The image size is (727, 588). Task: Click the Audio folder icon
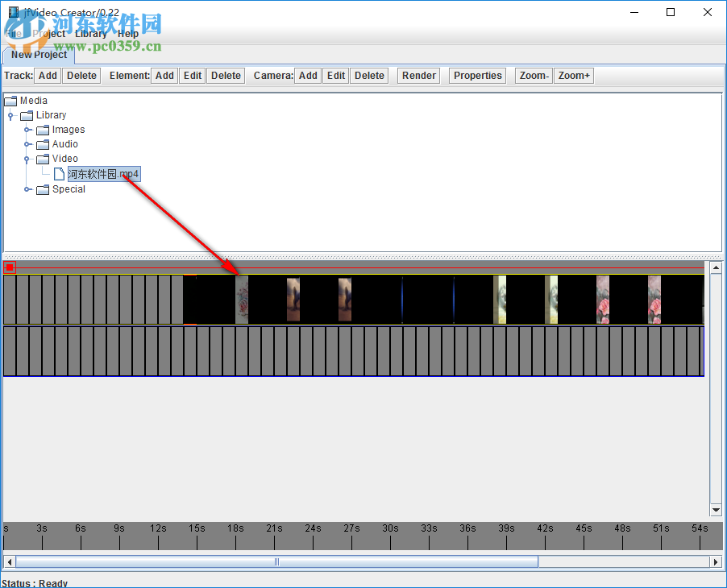click(x=42, y=144)
